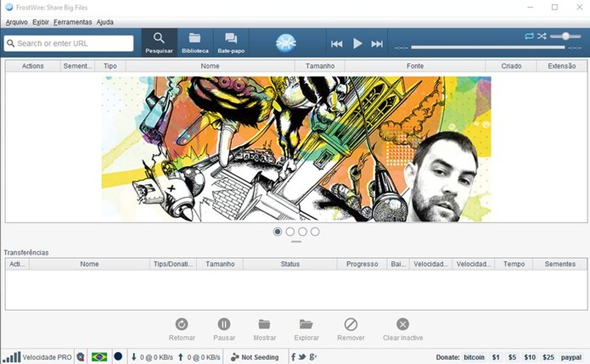Toggle repeat mode in the player
The image size is (590, 364).
[529, 36]
